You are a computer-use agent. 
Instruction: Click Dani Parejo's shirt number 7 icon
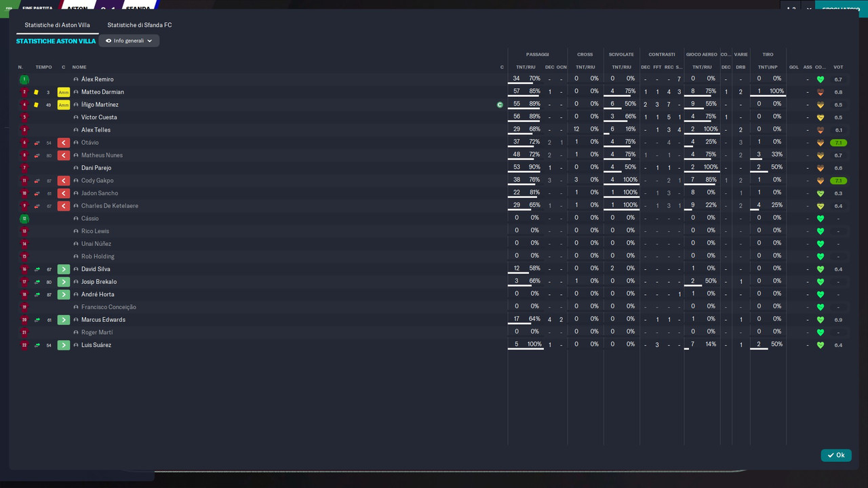click(x=24, y=168)
